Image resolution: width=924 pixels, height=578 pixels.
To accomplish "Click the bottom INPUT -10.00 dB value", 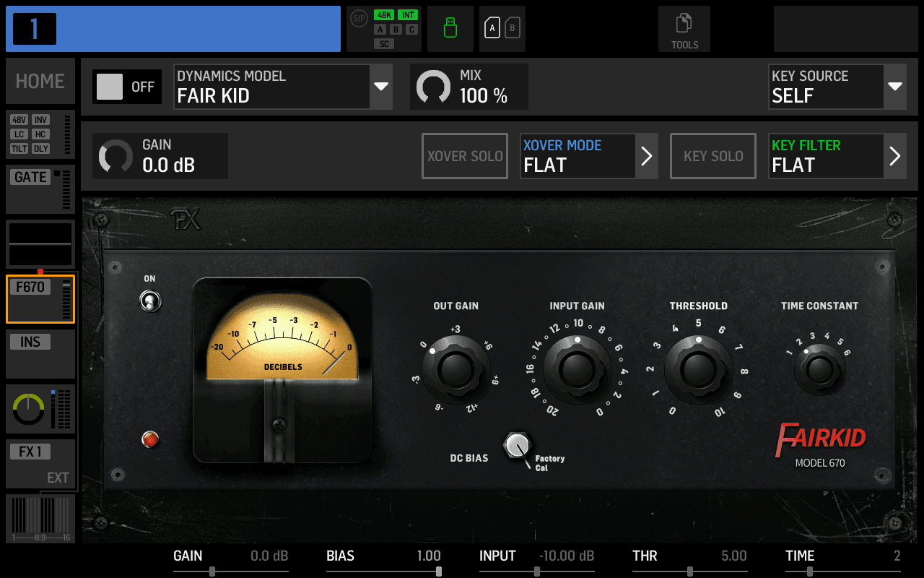I will (x=567, y=556).
